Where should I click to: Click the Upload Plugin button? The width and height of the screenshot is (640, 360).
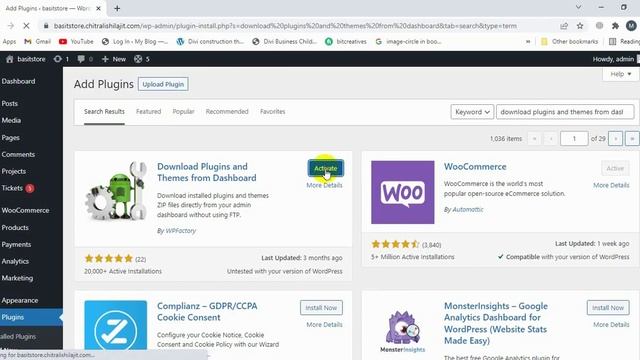[163, 84]
